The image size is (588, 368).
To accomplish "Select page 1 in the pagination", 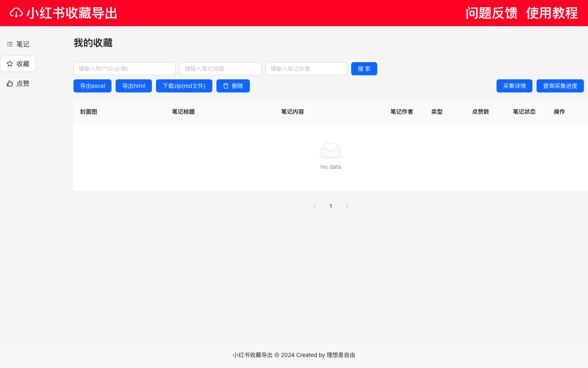I will tap(331, 206).
